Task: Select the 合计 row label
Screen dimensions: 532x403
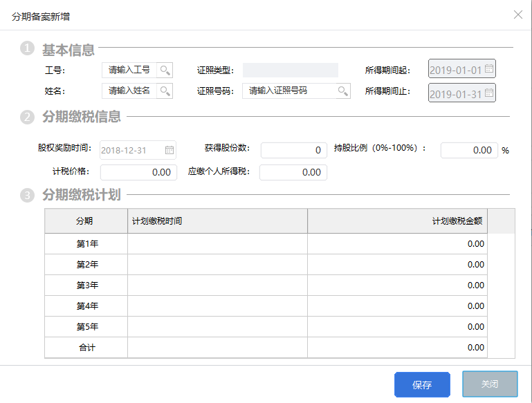Action: (x=87, y=348)
